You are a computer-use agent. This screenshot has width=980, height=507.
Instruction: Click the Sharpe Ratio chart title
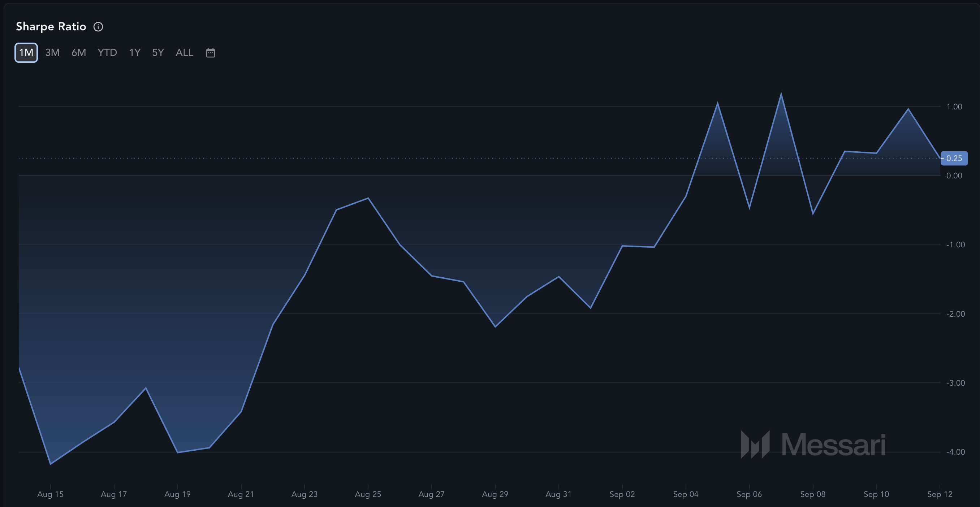click(x=51, y=27)
